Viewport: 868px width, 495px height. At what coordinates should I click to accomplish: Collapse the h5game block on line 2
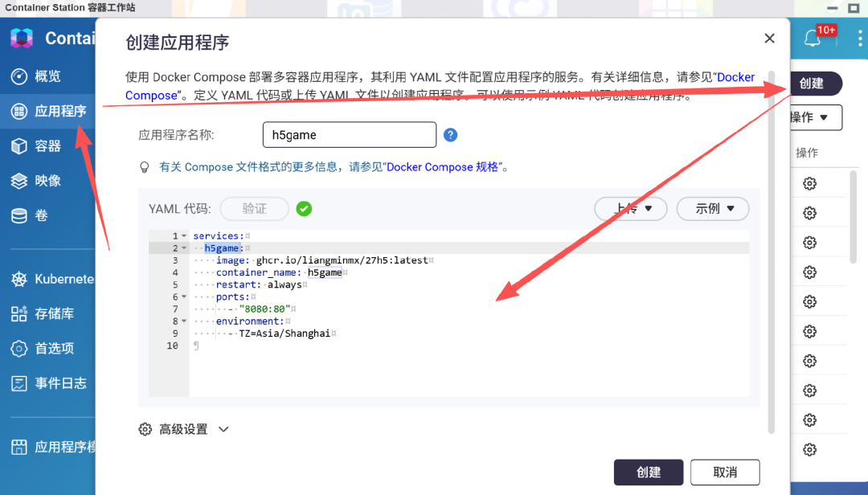tap(184, 248)
